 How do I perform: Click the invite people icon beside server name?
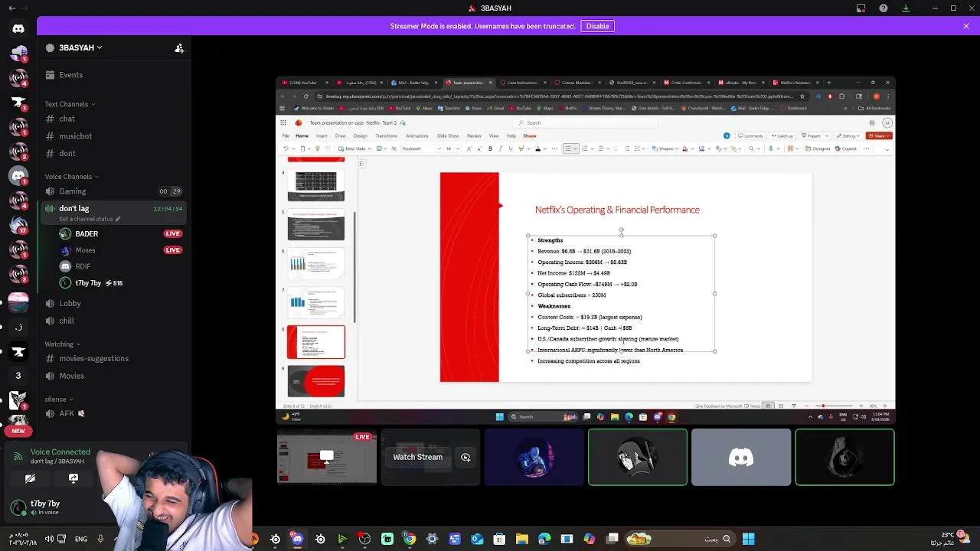179,47
